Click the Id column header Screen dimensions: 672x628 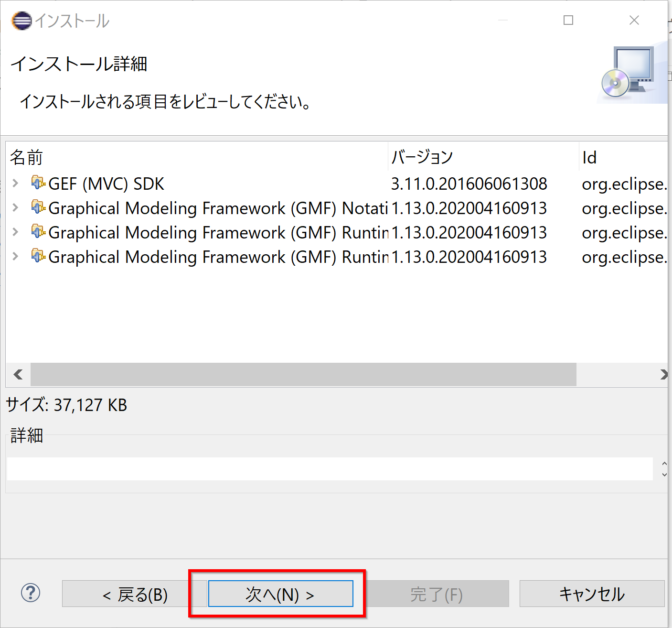[x=623, y=157]
